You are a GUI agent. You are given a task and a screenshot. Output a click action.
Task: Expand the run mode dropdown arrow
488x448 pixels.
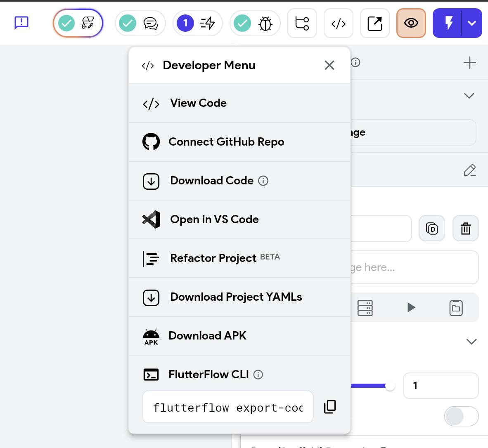pyautogui.click(x=472, y=23)
